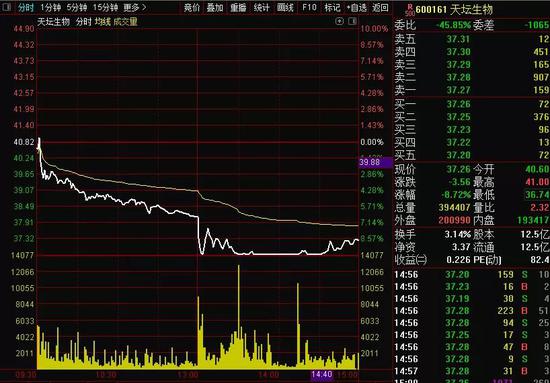The height and width of the screenshot is (383, 550).
Task: Click the square panel icon above the chart
Action: coord(352,21)
